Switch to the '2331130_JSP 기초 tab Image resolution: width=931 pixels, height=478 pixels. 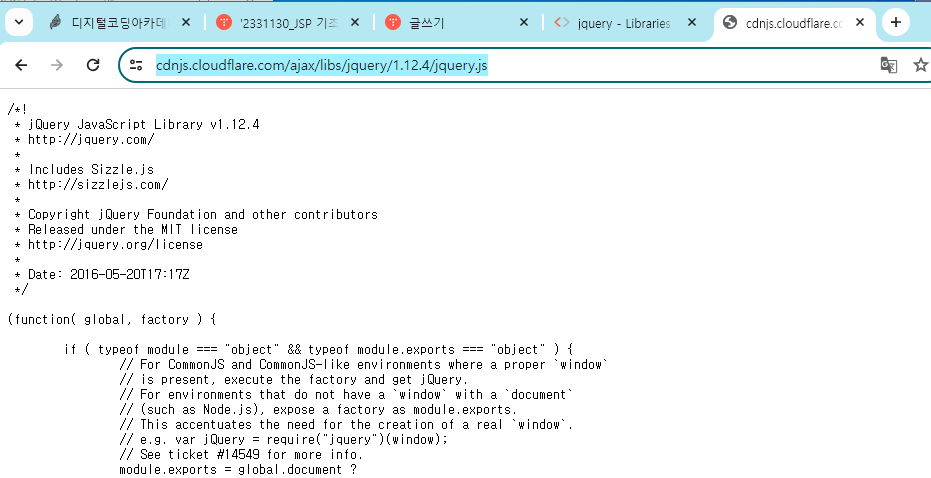[289, 23]
